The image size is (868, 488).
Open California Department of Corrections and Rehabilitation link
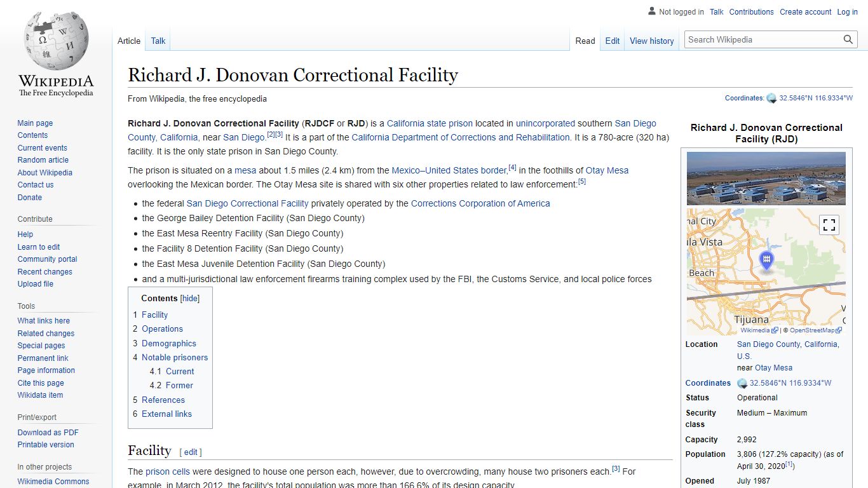pos(461,137)
